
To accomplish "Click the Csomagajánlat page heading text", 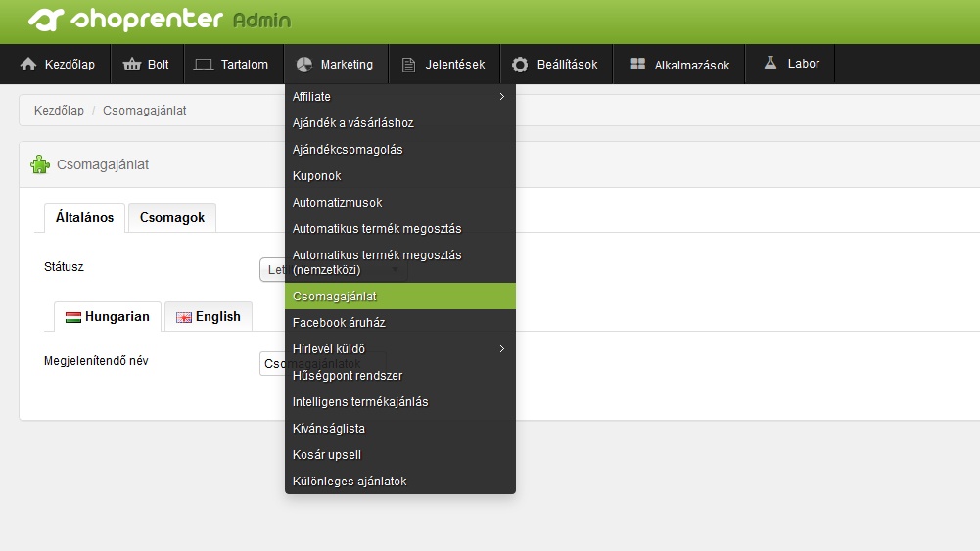I will [x=103, y=164].
